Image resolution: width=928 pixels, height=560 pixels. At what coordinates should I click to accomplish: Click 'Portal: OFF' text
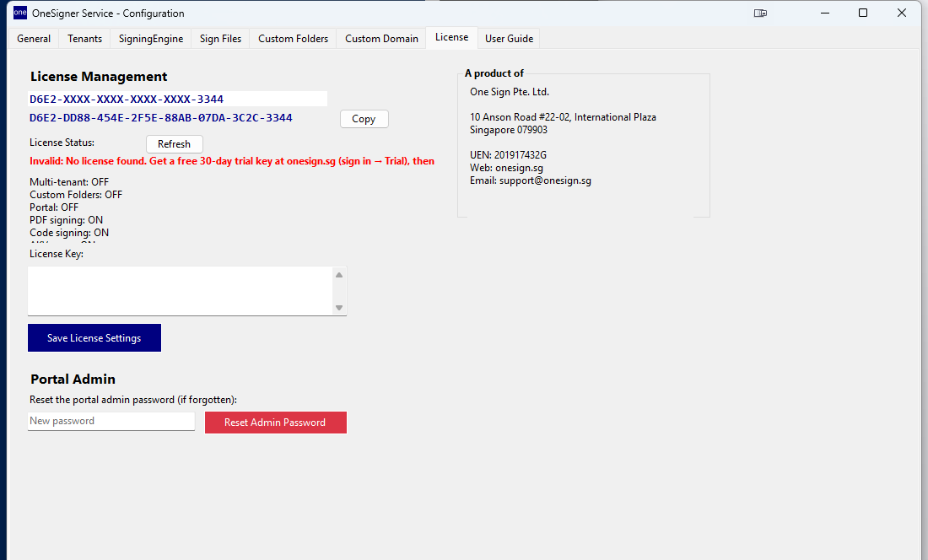54,207
